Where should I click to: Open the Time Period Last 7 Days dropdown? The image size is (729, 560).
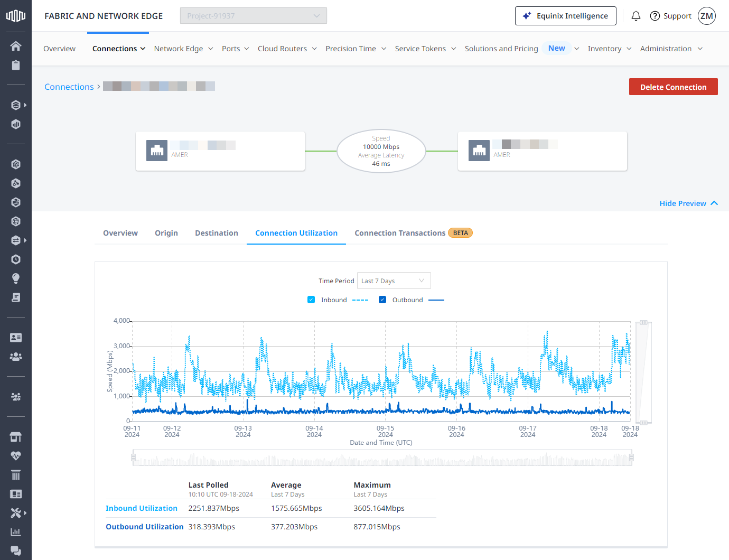(394, 281)
